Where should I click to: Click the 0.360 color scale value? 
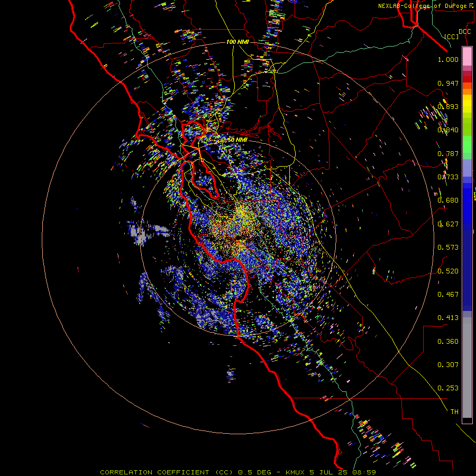tap(448, 342)
